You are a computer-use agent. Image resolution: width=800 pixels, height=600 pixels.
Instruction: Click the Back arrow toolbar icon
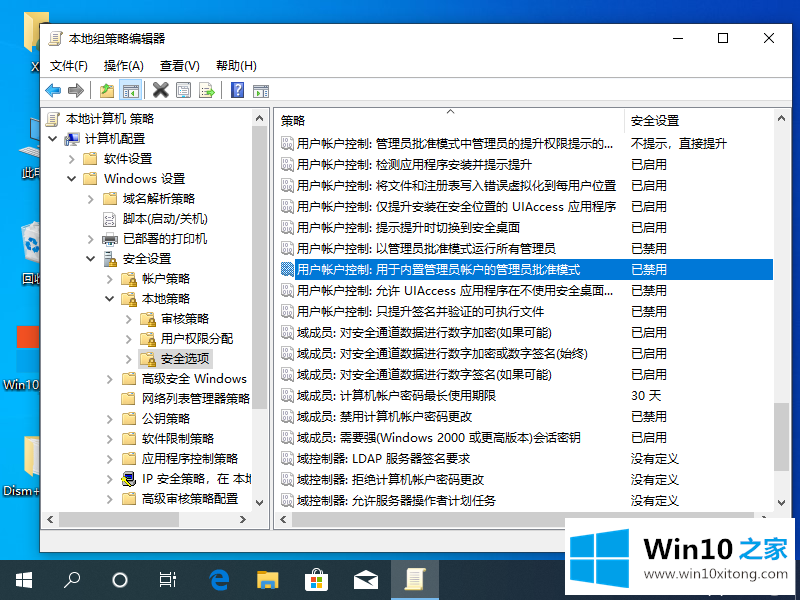tap(53, 91)
